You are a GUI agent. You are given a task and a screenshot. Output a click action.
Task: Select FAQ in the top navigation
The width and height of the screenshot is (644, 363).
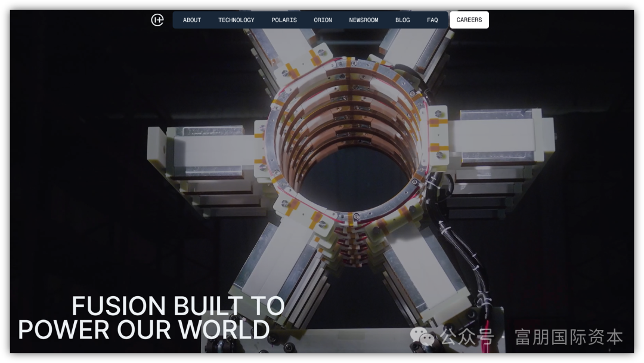[432, 20]
